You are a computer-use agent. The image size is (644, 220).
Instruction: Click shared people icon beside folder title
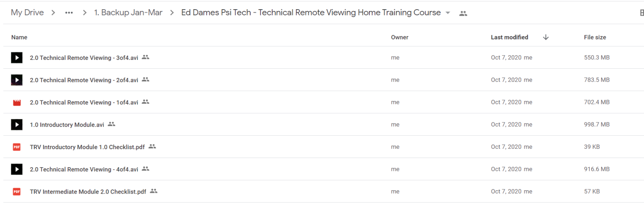pos(463,13)
